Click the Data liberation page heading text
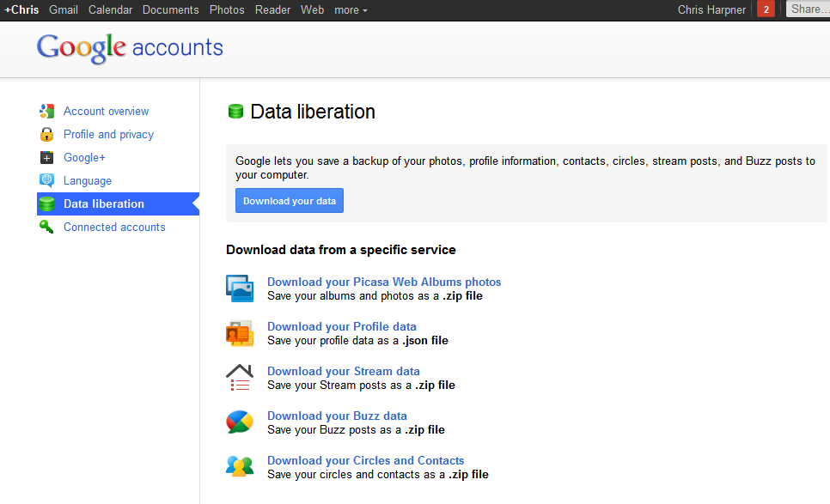The height and width of the screenshot is (504, 830). (x=312, y=112)
